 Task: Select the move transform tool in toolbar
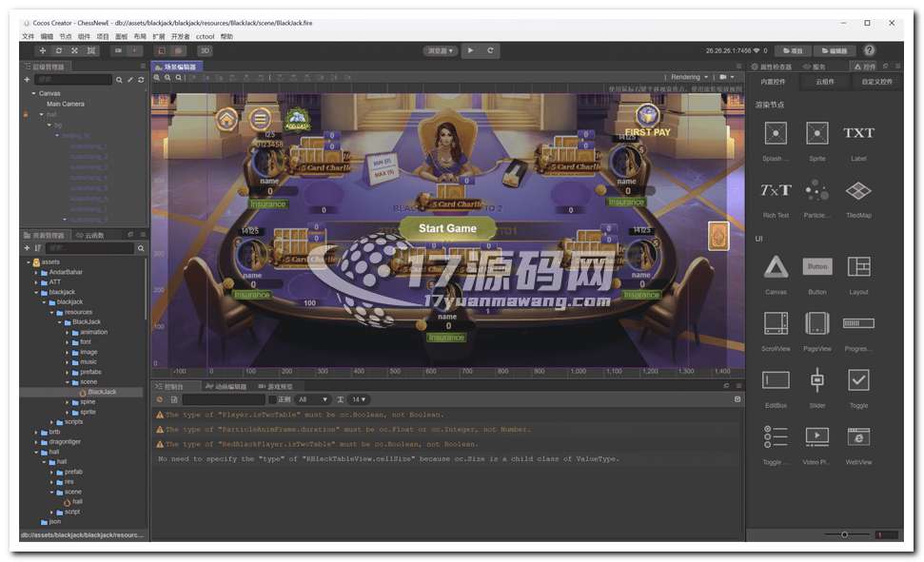43,50
